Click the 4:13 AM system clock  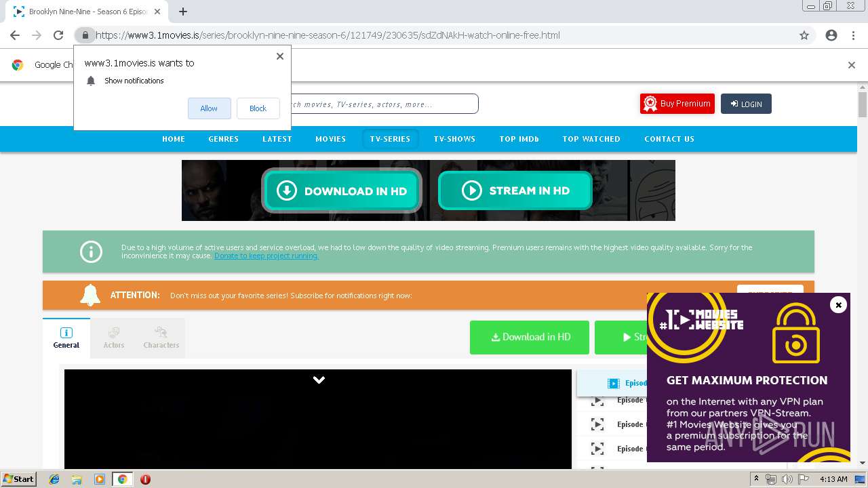click(x=833, y=479)
